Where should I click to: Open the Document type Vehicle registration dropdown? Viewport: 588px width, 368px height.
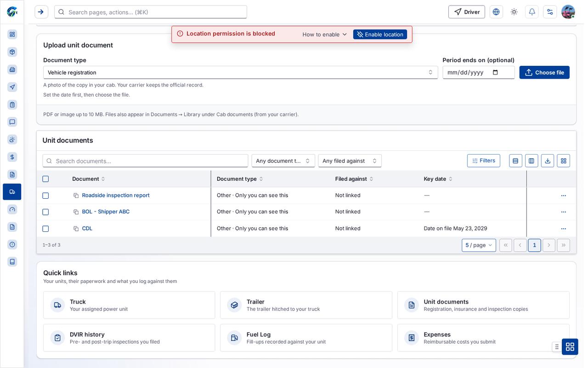[x=241, y=72]
